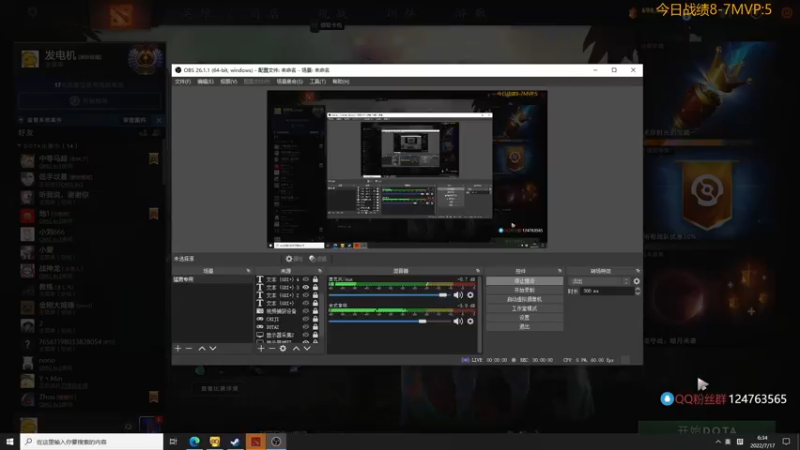This screenshot has width=800, height=450.
Task: Mute the desktop audio mixer channel speaker
Action: pyautogui.click(x=458, y=321)
